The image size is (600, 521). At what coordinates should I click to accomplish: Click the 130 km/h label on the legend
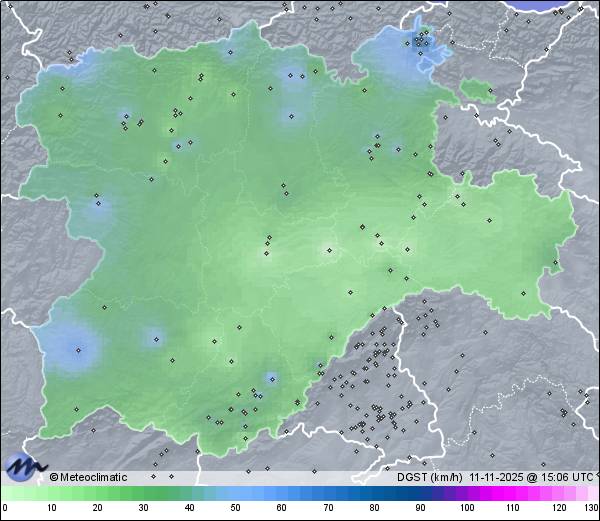[590, 508]
